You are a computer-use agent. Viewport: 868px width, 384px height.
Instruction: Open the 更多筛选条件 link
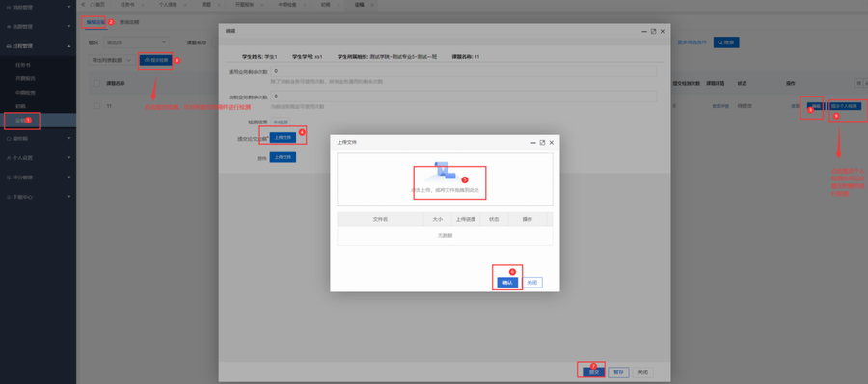(x=692, y=42)
